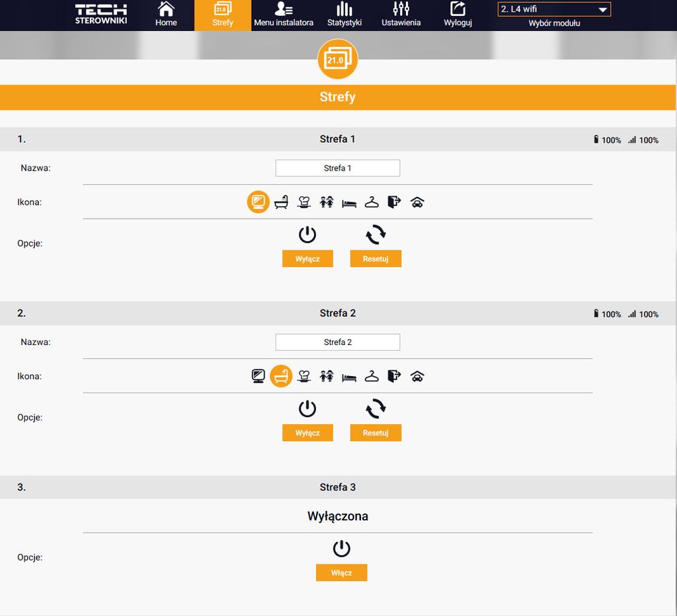Click the Strefa 1 name input field
677x616 pixels.
tap(338, 168)
